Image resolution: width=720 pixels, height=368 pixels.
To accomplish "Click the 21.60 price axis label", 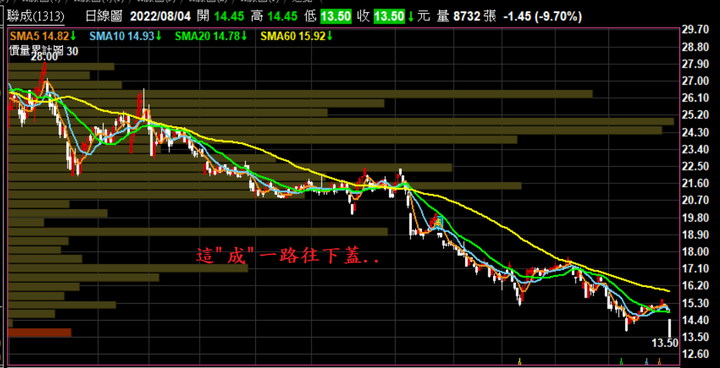I will (x=696, y=183).
